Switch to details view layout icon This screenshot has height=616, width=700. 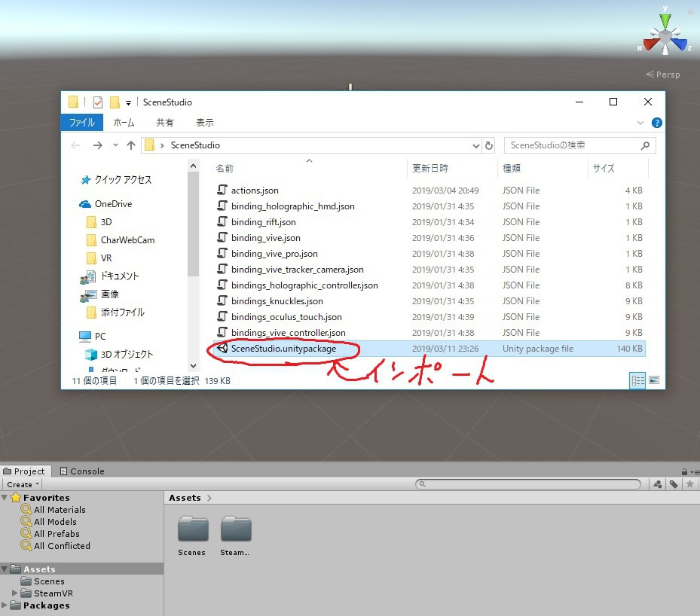637,380
